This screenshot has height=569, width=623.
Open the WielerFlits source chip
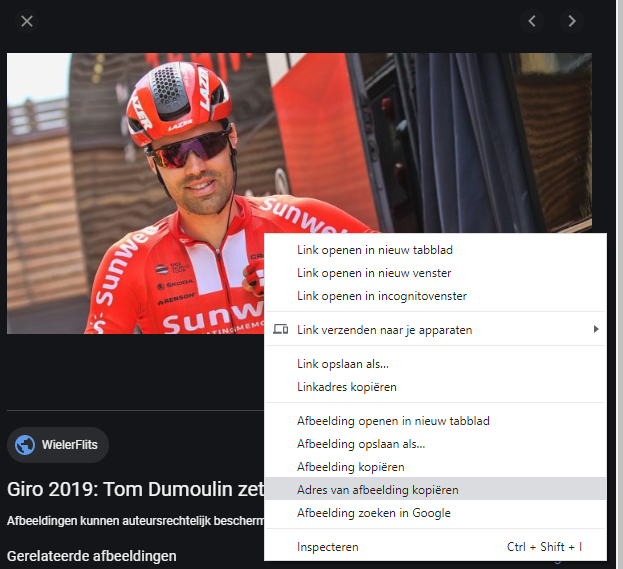[58, 445]
